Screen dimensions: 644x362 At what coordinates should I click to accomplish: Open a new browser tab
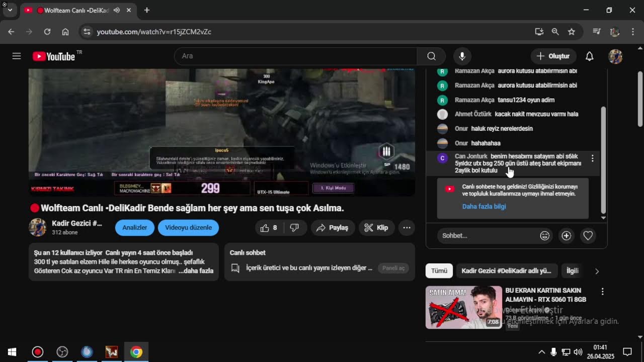(147, 10)
